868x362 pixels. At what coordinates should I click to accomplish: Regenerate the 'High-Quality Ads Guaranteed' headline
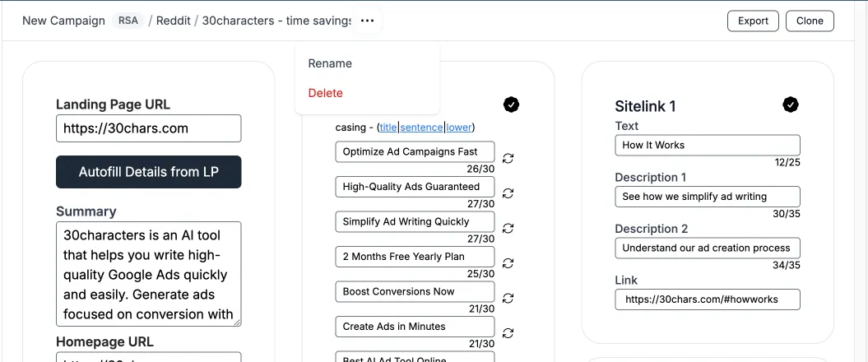click(x=508, y=193)
